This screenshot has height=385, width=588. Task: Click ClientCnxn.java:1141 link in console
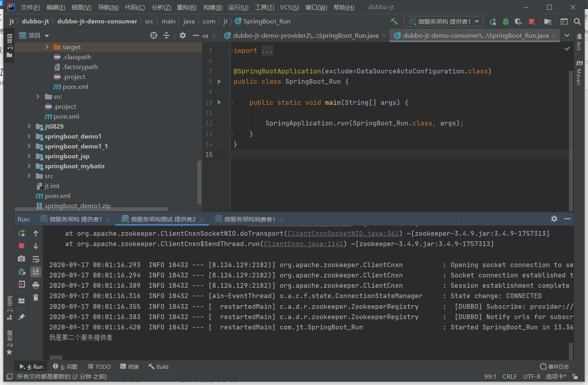click(x=303, y=244)
